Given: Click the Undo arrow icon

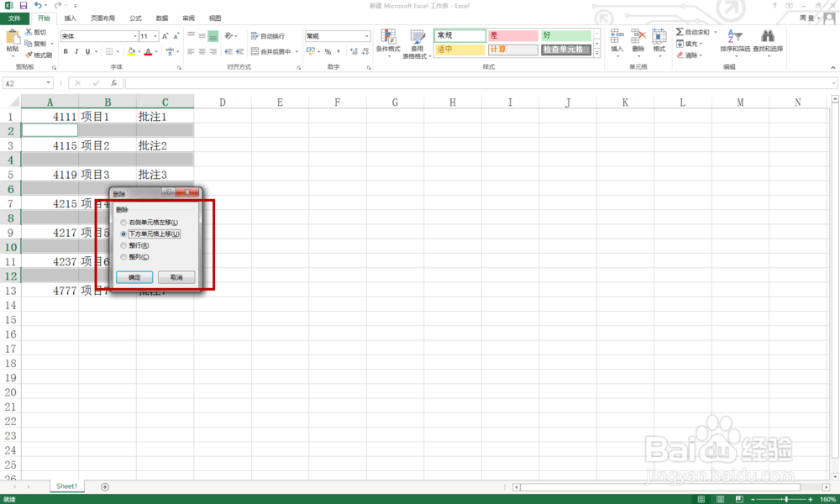Looking at the screenshot, I should pyautogui.click(x=38, y=5).
